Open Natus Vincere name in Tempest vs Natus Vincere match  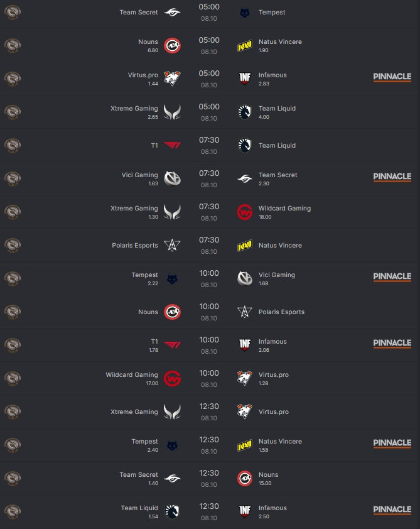tap(280, 442)
